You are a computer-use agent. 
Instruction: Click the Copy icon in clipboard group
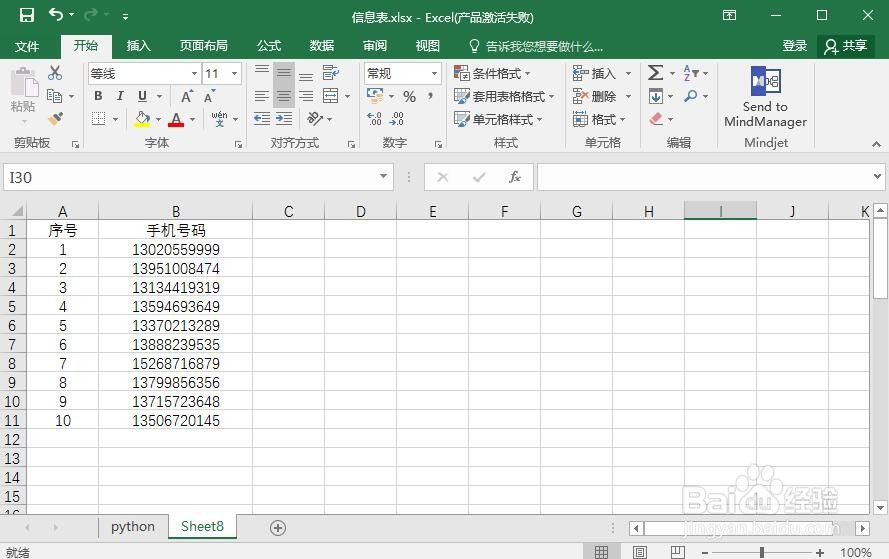click(54, 96)
